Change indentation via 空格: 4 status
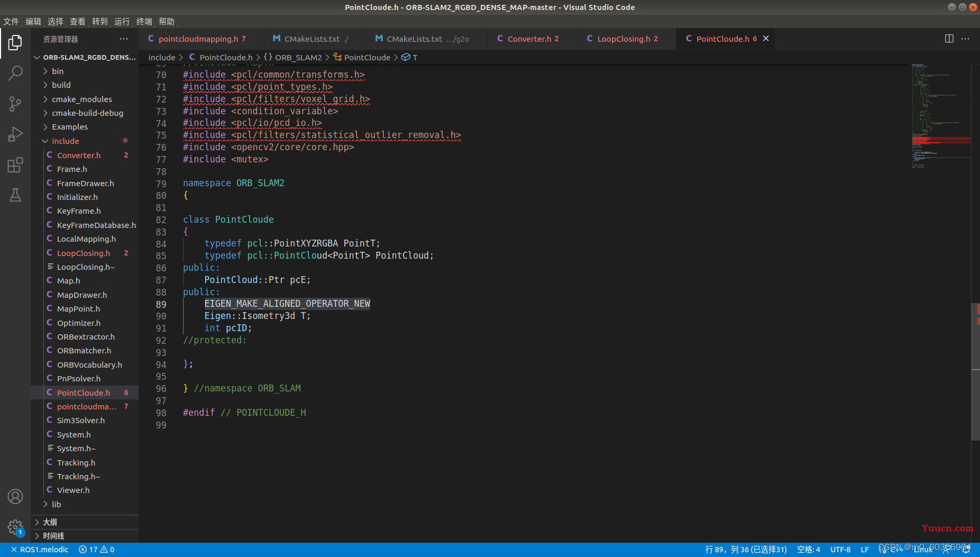 pos(809,550)
